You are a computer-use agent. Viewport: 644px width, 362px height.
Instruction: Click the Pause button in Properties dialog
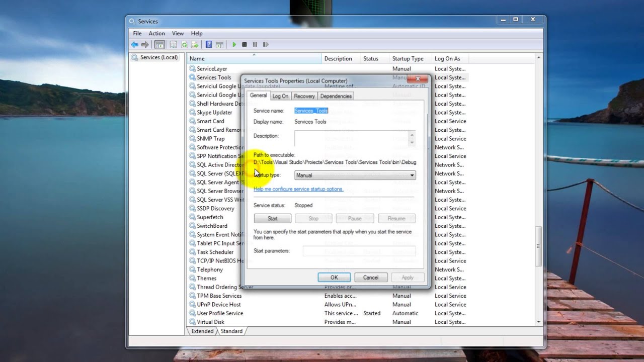pyautogui.click(x=355, y=219)
